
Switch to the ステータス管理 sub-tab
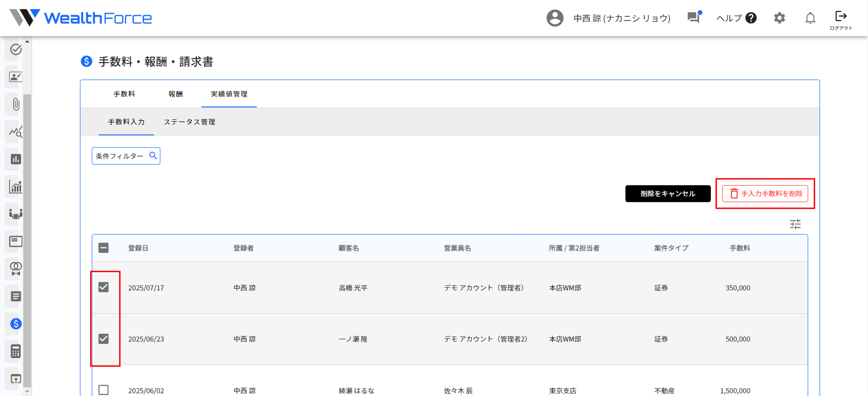tap(189, 122)
